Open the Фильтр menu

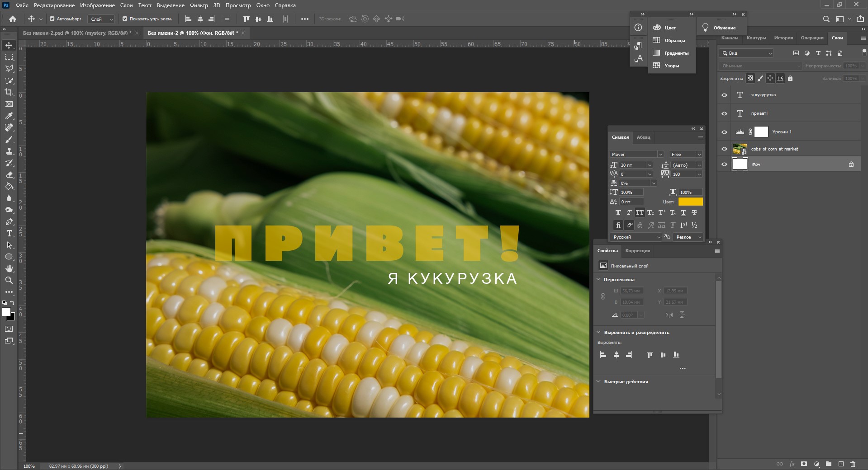click(199, 5)
